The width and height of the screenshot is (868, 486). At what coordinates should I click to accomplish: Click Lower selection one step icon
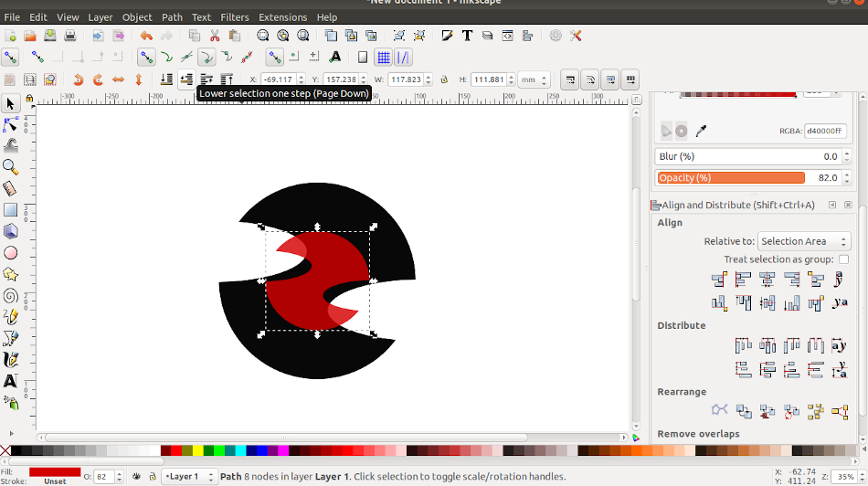click(x=186, y=79)
